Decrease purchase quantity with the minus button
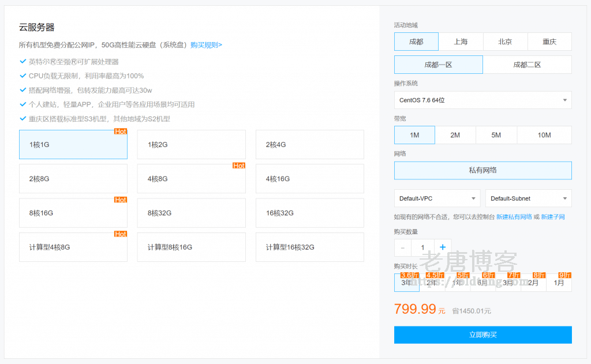This screenshot has width=591, height=364. pyautogui.click(x=402, y=246)
